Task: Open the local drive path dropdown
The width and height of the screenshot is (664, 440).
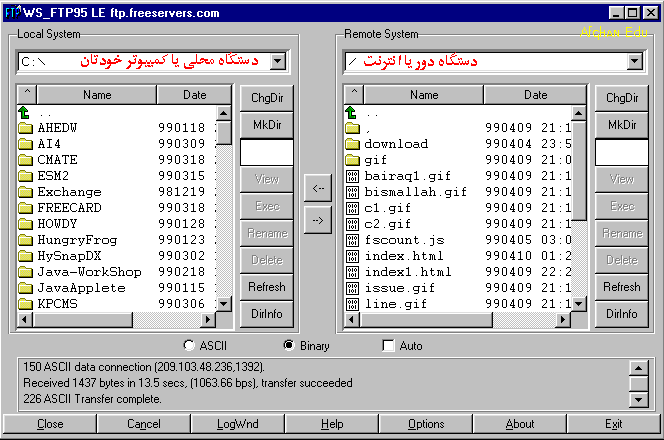Action: (x=277, y=62)
